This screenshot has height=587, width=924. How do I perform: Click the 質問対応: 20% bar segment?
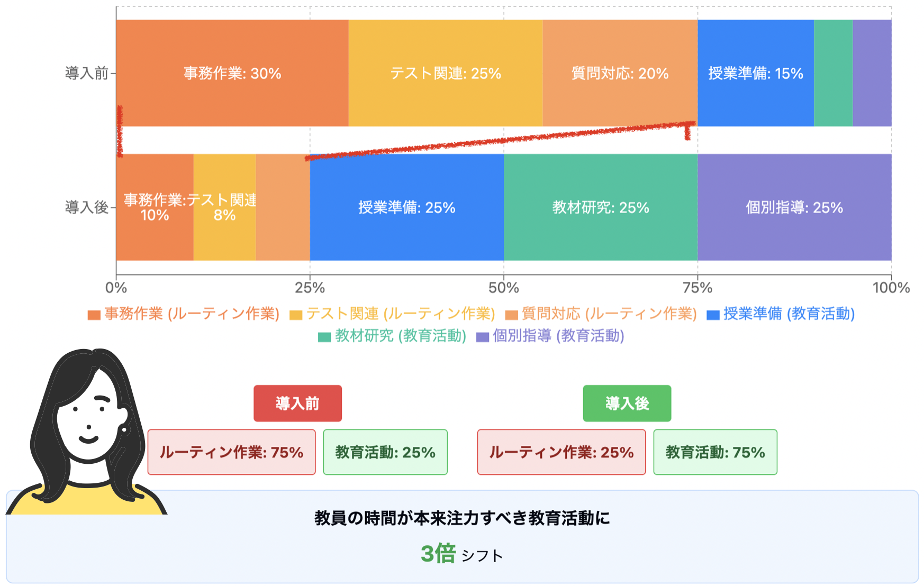tap(620, 73)
